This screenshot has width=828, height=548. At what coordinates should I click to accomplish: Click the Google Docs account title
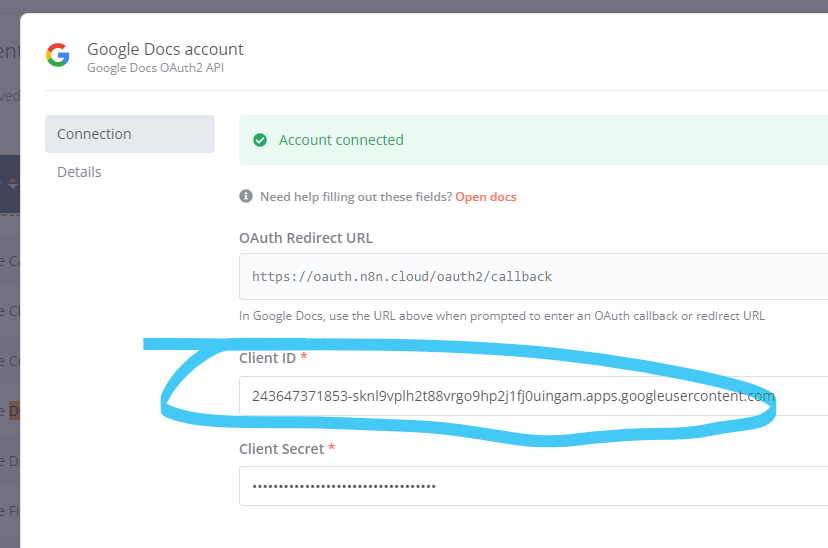[165, 49]
